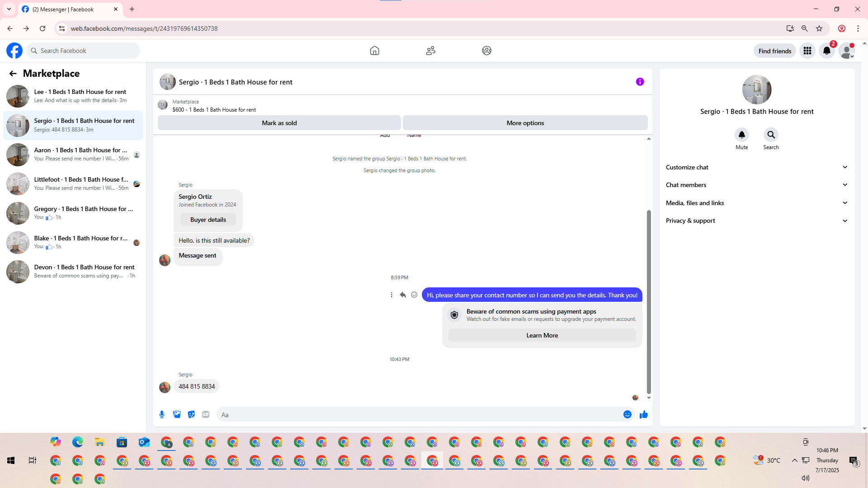
Task: Open Task View on the taskbar
Action: (x=33, y=460)
